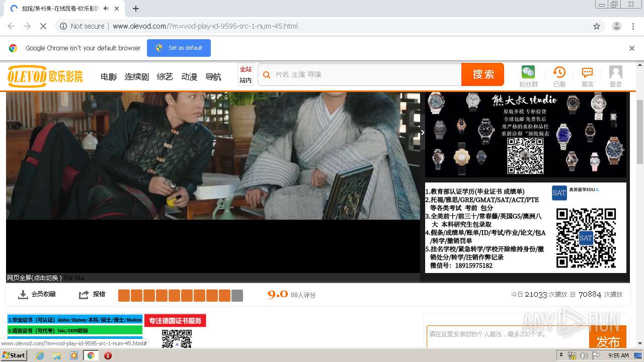This screenshot has width=644, height=362.
Task: View site info next to Not secure
Action: click(63, 26)
